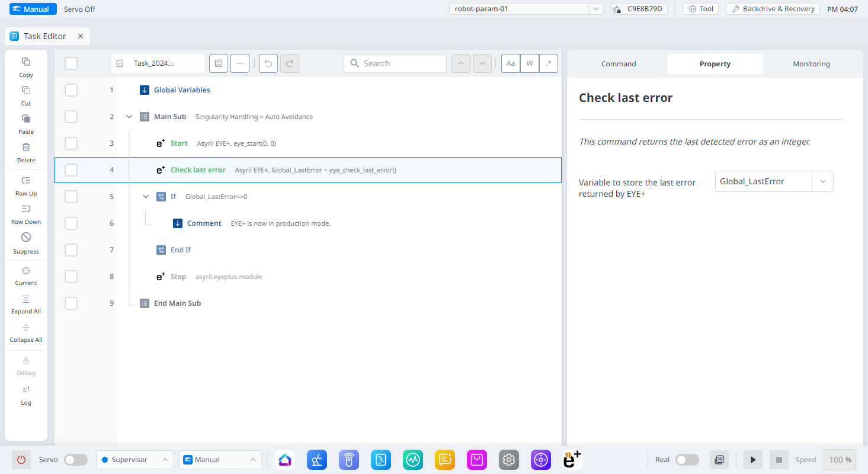The width and height of the screenshot is (868, 474).
Task: Open the robot arm module icon in the dock
Action: point(318,460)
